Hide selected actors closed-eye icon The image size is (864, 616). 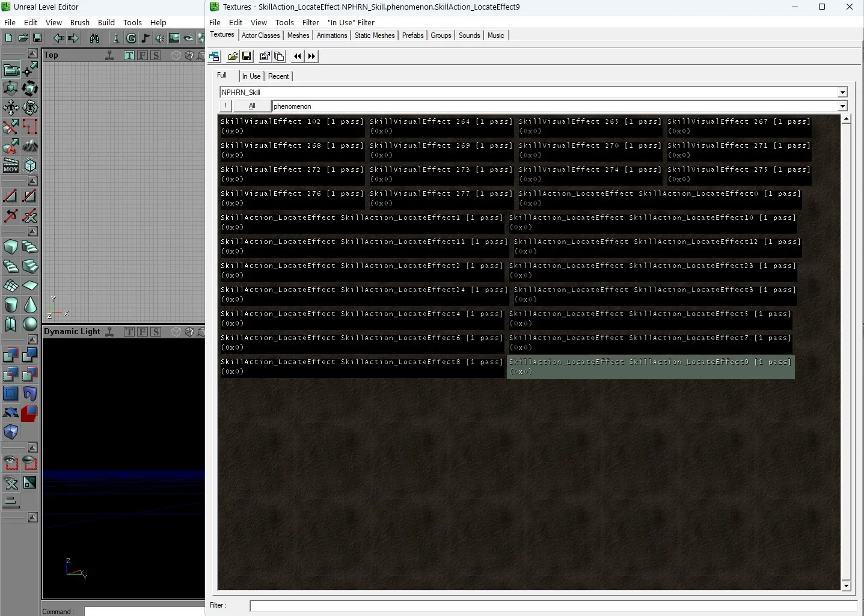pos(30,463)
